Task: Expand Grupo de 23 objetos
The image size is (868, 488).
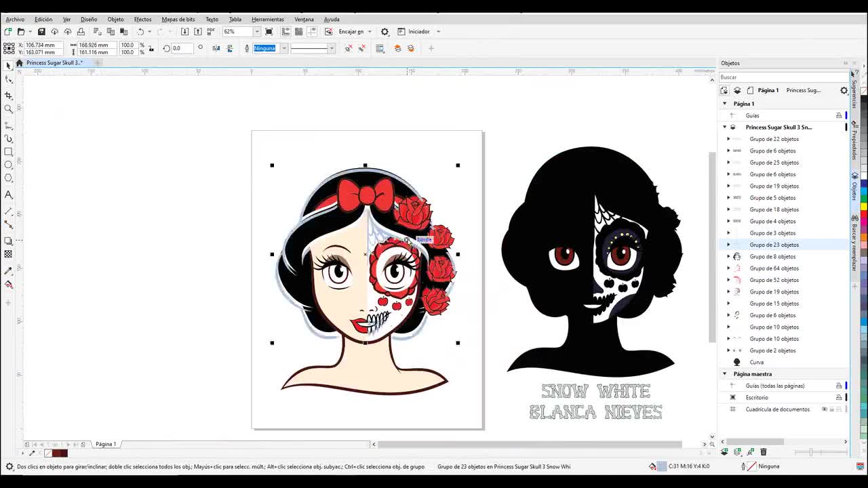Action: pyautogui.click(x=729, y=245)
